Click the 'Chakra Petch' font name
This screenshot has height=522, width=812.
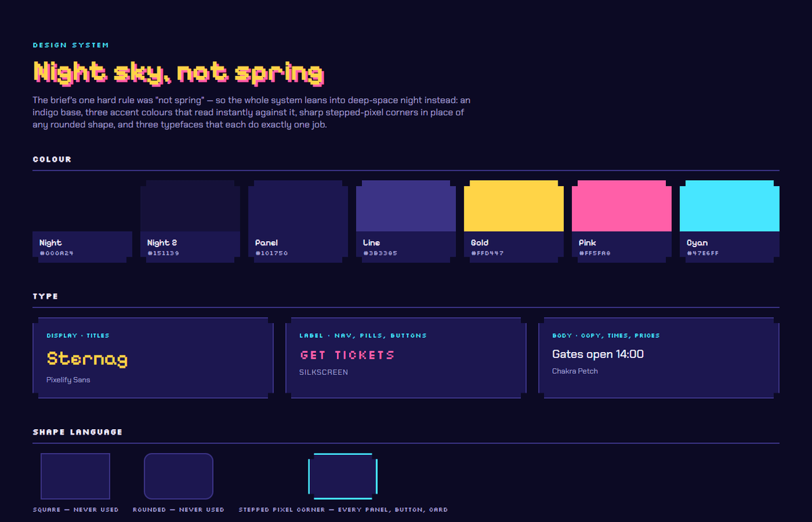[575, 371]
